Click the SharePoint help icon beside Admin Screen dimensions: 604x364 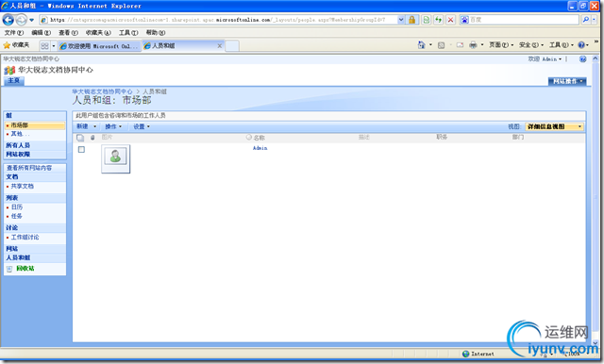583,59
